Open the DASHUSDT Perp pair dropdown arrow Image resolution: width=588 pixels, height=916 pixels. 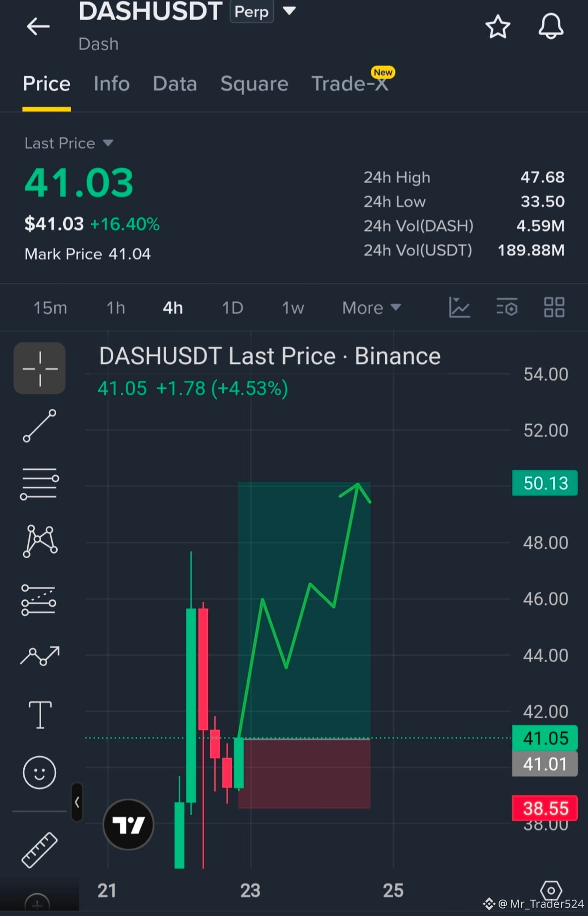[x=289, y=10]
